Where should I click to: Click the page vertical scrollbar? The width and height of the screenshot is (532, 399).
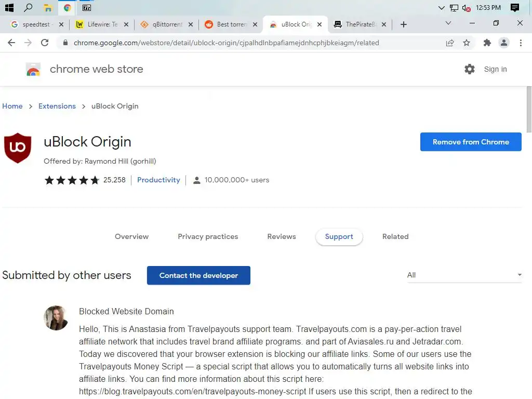pos(529,109)
